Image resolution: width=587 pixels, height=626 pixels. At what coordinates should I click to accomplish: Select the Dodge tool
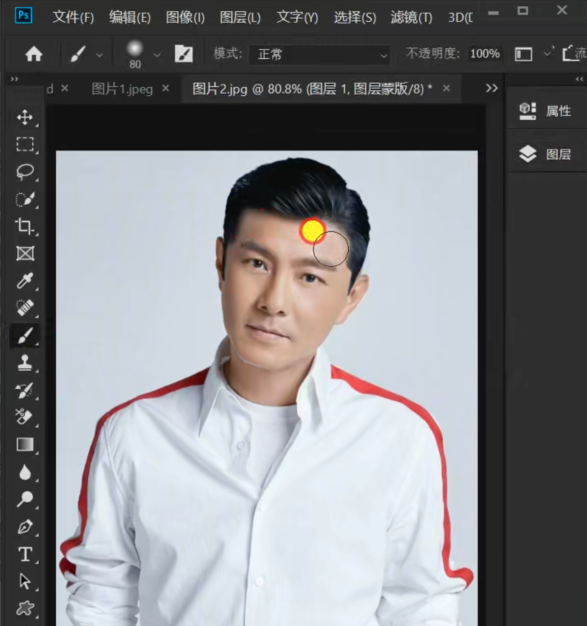click(25, 499)
